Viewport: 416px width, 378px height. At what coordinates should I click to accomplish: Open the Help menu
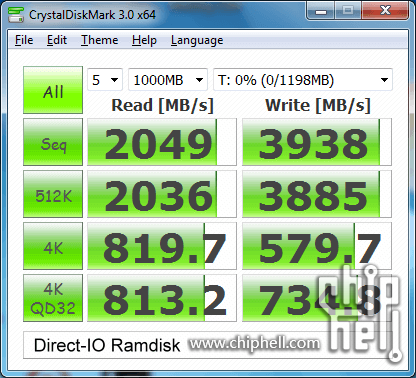point(144,40)
